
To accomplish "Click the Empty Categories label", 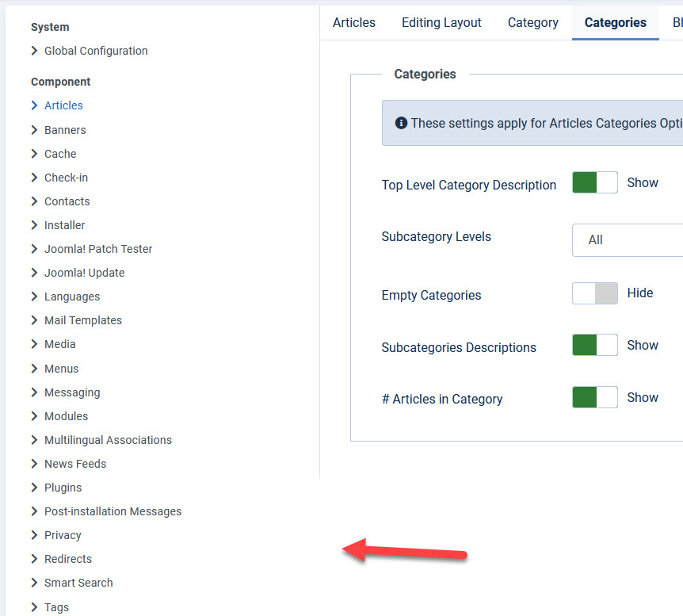I will click(431, 295).
